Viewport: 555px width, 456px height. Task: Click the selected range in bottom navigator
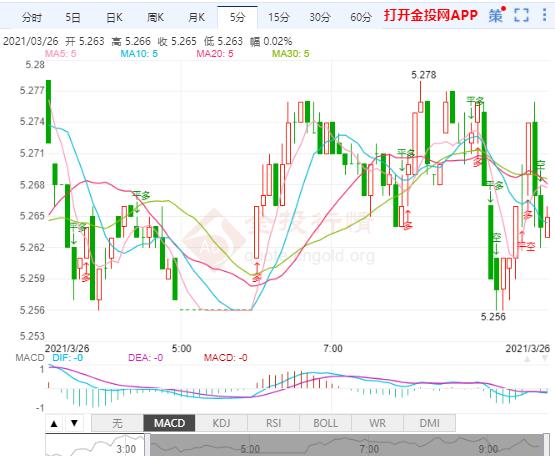pos(347,445)
